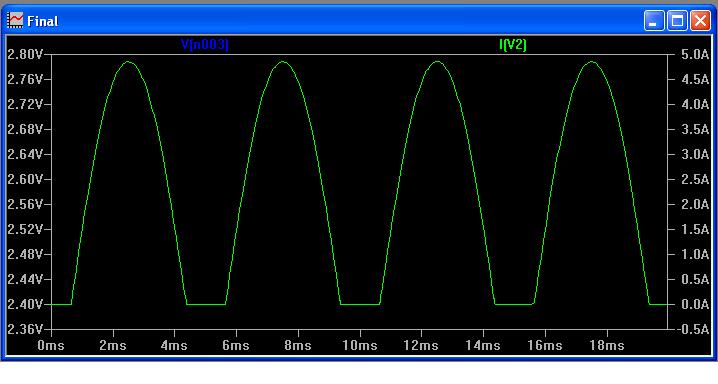
Task: Click the 0.0A right axis label
Action: pyautogui.click(x=695, y=304)
